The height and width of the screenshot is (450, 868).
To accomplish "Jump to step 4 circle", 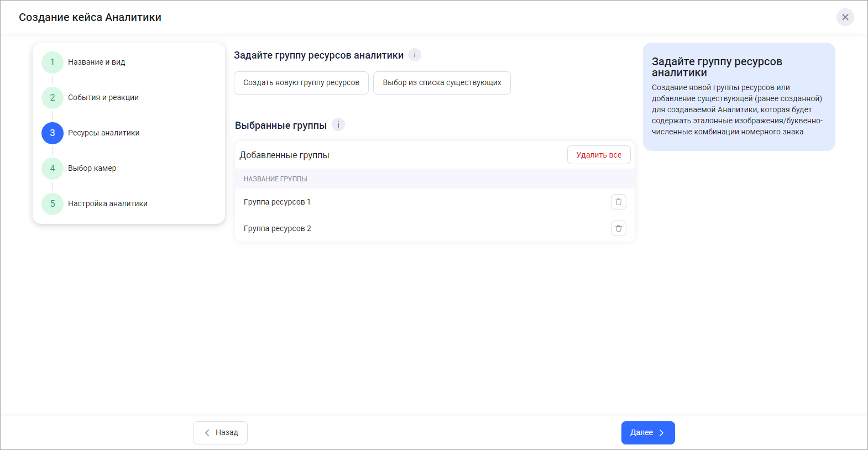I will pos(53,168).
